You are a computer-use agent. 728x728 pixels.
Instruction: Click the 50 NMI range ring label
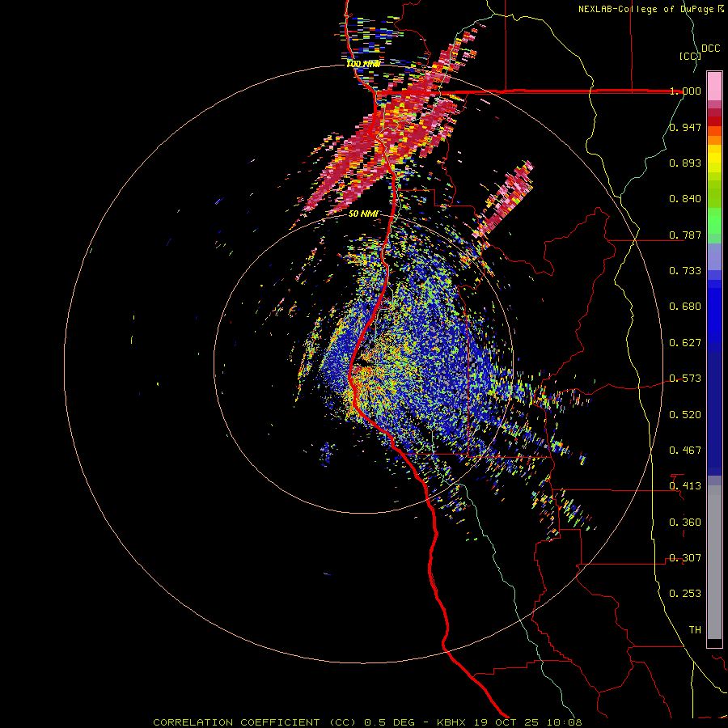[363, 214]
